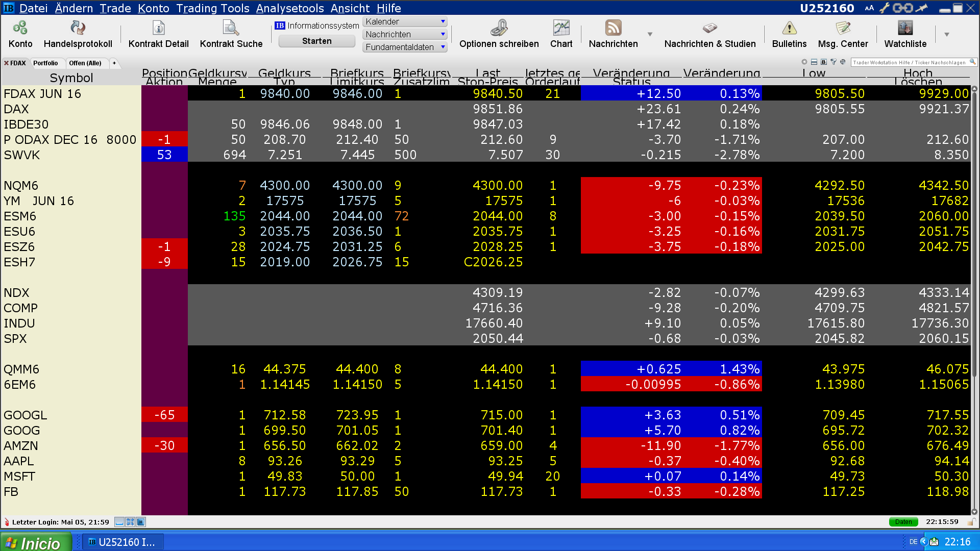Viewport: 980px width, 551px height.
Task: Open dropdown arrow next to Nachrichten
Action: pos(650,34)
